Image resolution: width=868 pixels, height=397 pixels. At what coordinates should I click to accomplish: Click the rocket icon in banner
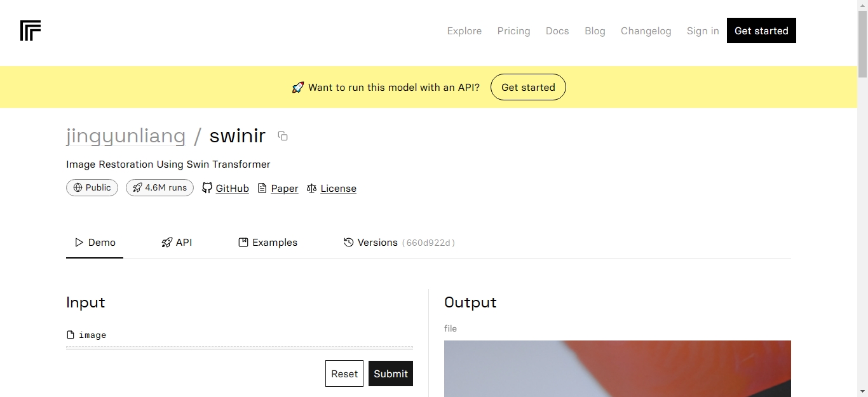298,87
